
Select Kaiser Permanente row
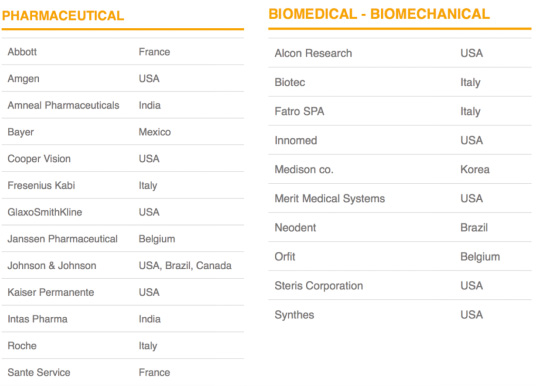tap(123, 292)
